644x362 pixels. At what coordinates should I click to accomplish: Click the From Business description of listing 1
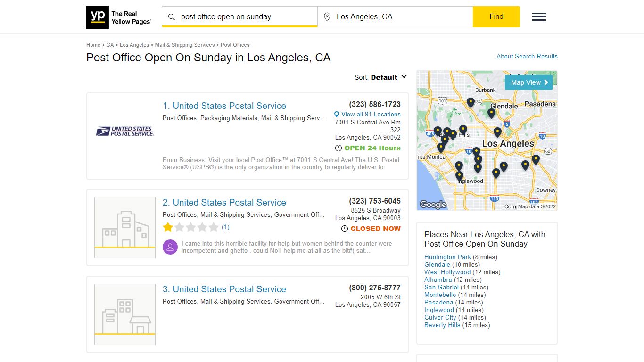281,164
